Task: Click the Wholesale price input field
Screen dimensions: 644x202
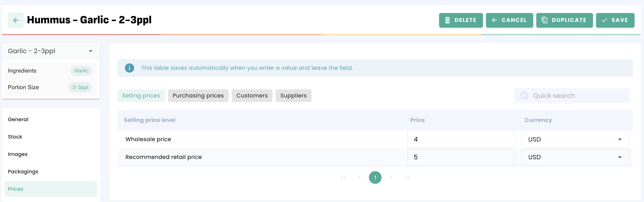Action: (461, 139)
